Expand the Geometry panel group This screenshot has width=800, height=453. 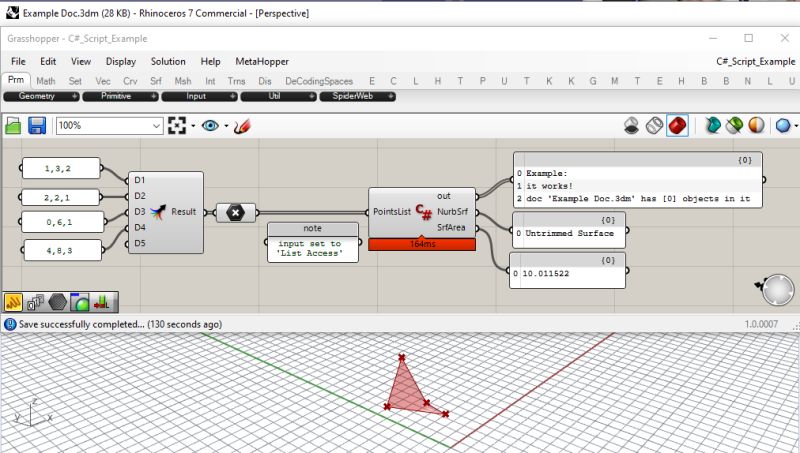(x=41, y=96)
